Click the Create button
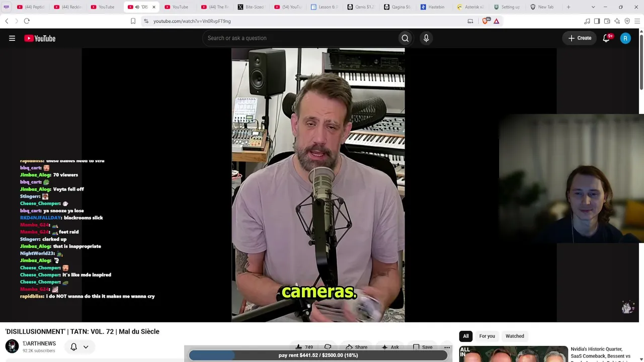 point(580,38)
